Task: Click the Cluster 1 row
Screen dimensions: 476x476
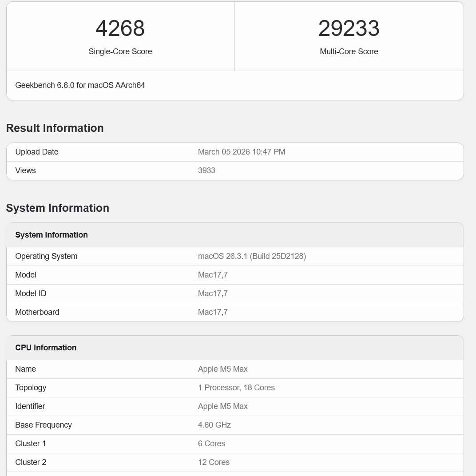Action: point(133,444)
